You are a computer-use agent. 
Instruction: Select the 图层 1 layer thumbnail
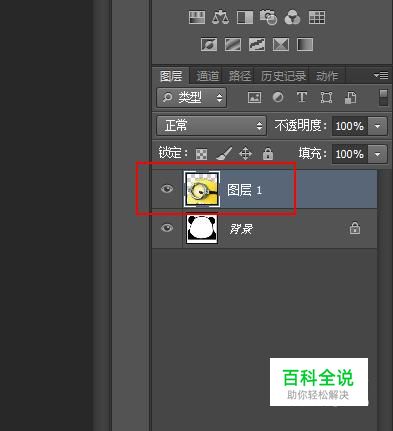[202, 189]
